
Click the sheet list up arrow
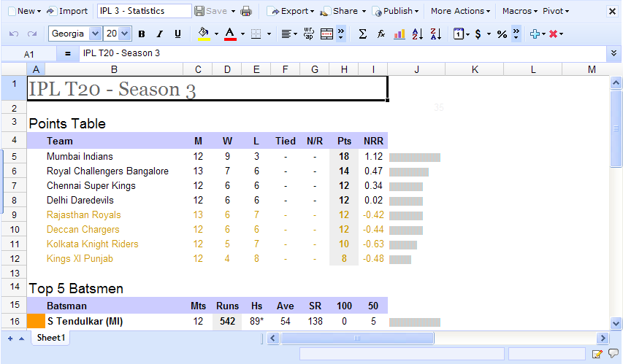(21, 338)
